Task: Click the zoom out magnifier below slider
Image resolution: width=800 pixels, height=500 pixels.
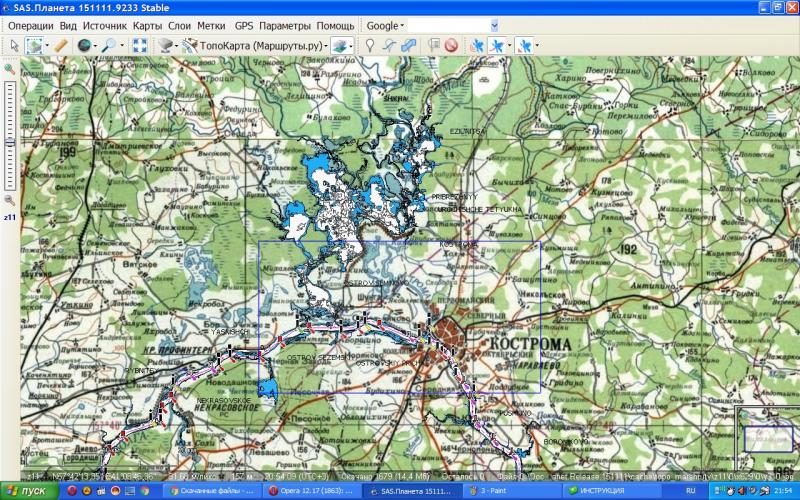Action: [9, 200]
